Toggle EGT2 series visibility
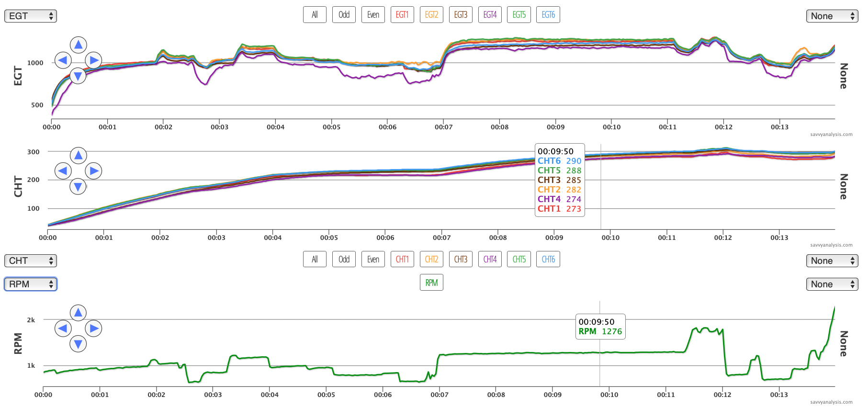Viewport: 868px width, 408px height. click(x=431, y=15)
